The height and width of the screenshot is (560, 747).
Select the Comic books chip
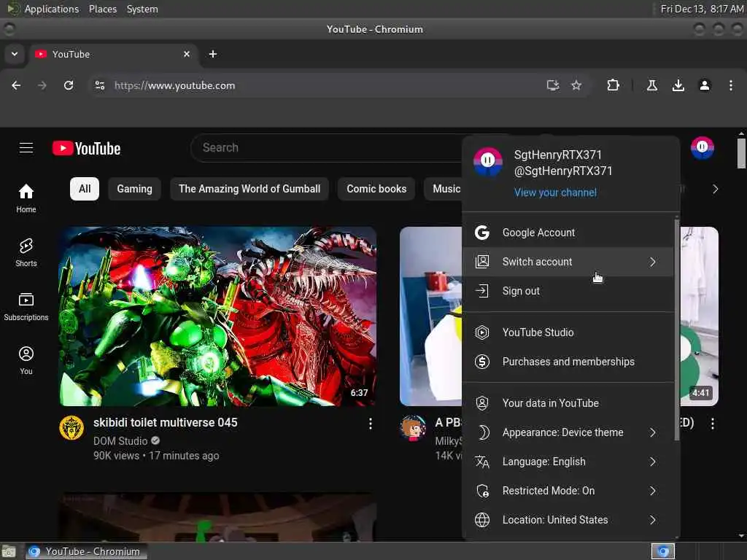click(376, 189)
